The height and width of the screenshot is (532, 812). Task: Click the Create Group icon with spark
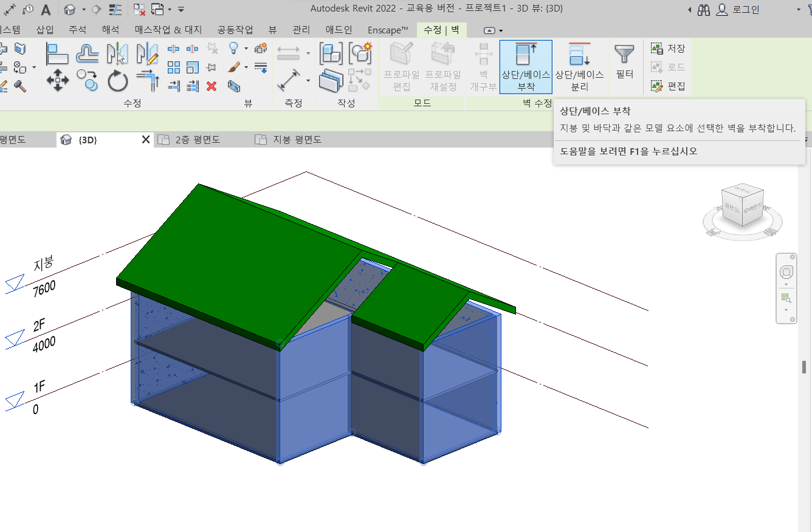pyautogui.click(x=360, y=53)
